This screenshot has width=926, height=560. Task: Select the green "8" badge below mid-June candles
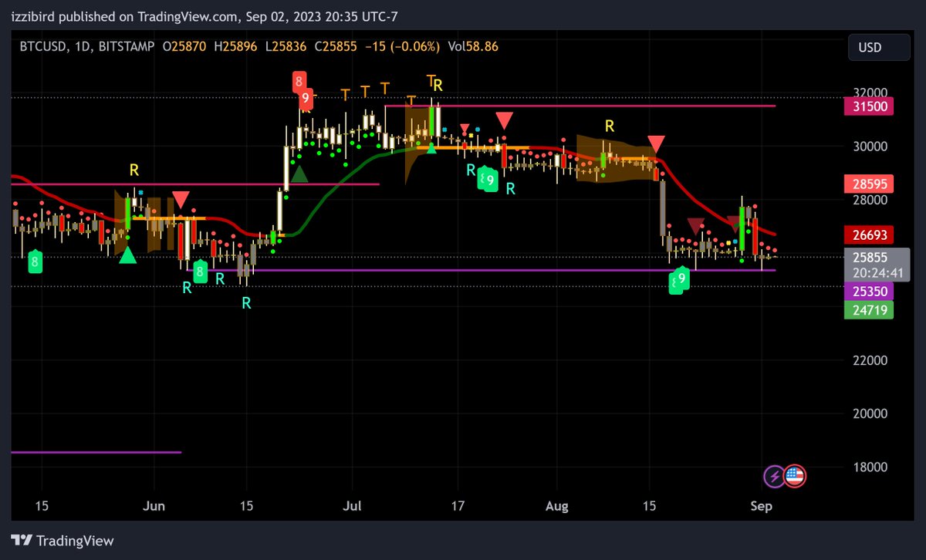[x=199, y=272]
